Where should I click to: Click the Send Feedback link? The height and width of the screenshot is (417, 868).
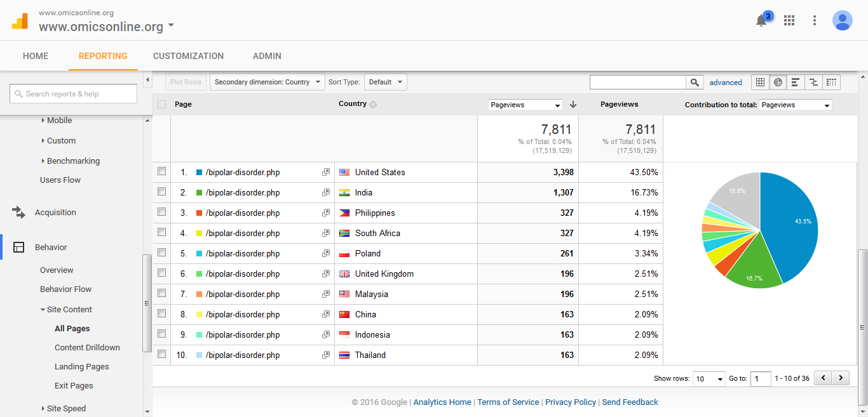[x=630, y=402]
